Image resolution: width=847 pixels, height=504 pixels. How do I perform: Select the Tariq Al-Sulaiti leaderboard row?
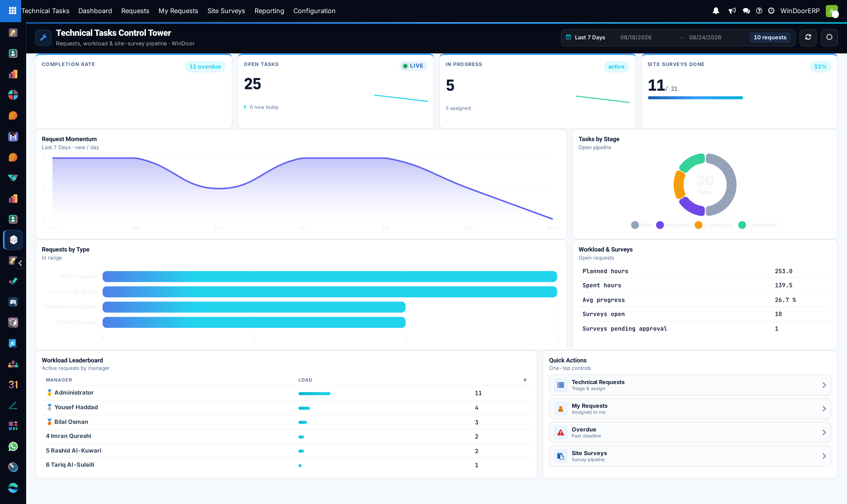click(x=286, y=465)
